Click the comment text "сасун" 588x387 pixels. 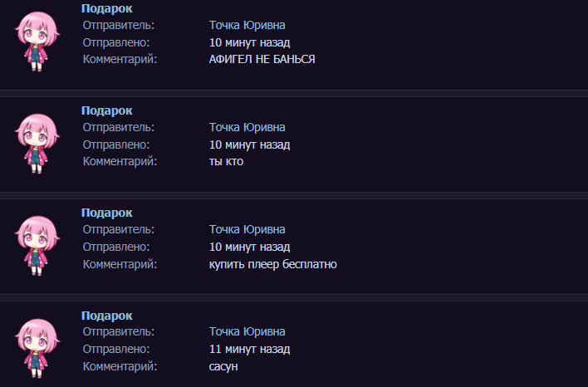click(x=224, y=366)
